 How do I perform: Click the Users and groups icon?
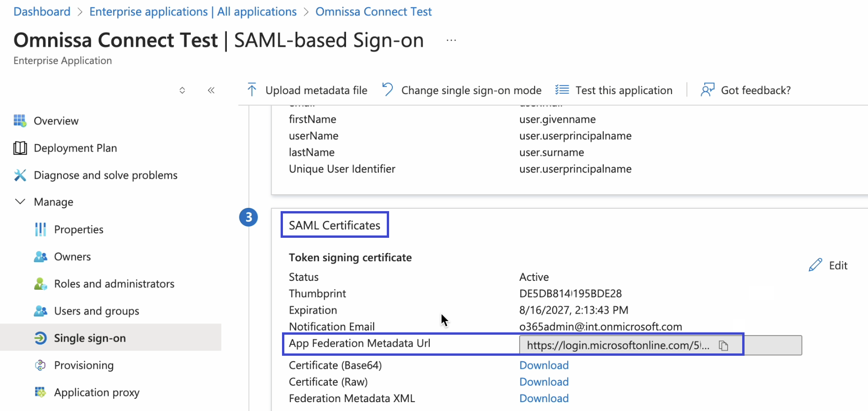click(x=41, y=311)
